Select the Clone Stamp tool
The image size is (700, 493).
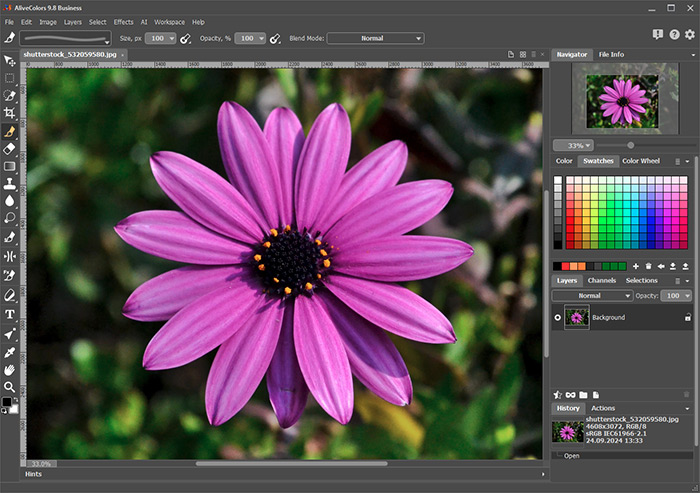(9, 184)
